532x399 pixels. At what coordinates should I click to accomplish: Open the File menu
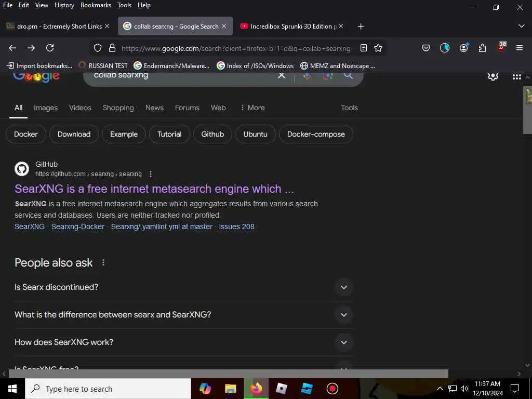point(7,5)
